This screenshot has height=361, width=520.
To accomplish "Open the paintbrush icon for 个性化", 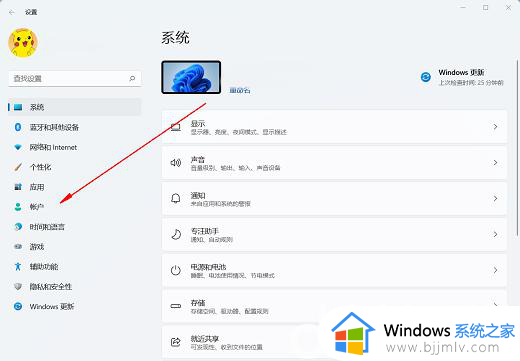I will pos(18,167).
